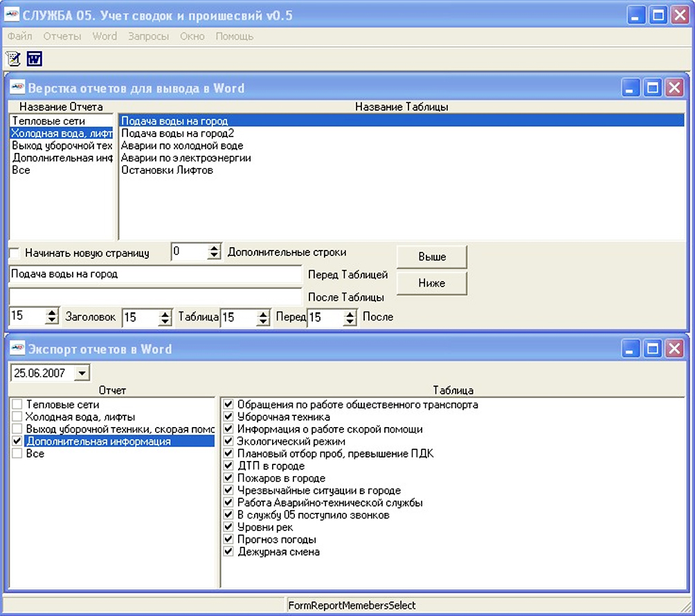Uncheck the Прогноз погоды table checkbox
Screen dimensions: 695x616
click(228, 539)
